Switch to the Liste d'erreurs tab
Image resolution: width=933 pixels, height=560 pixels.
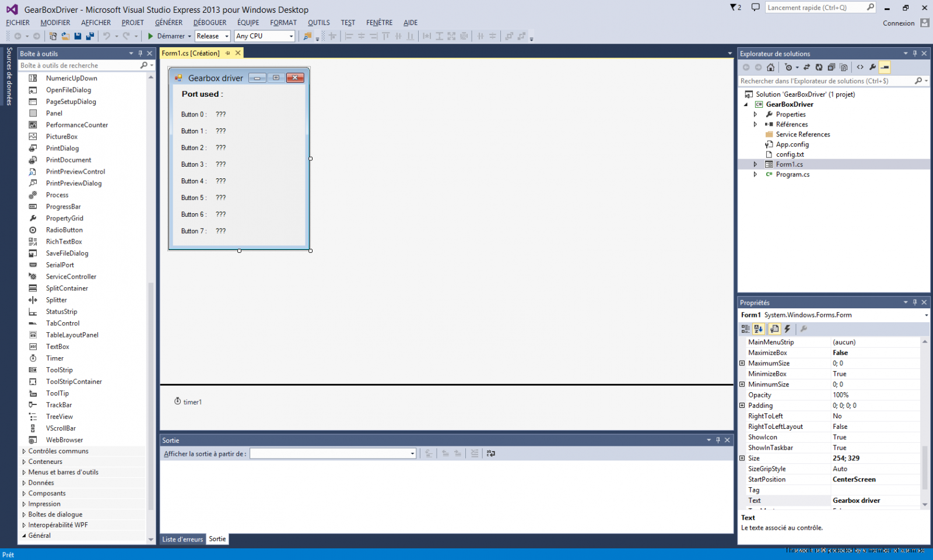click(183, 540)
